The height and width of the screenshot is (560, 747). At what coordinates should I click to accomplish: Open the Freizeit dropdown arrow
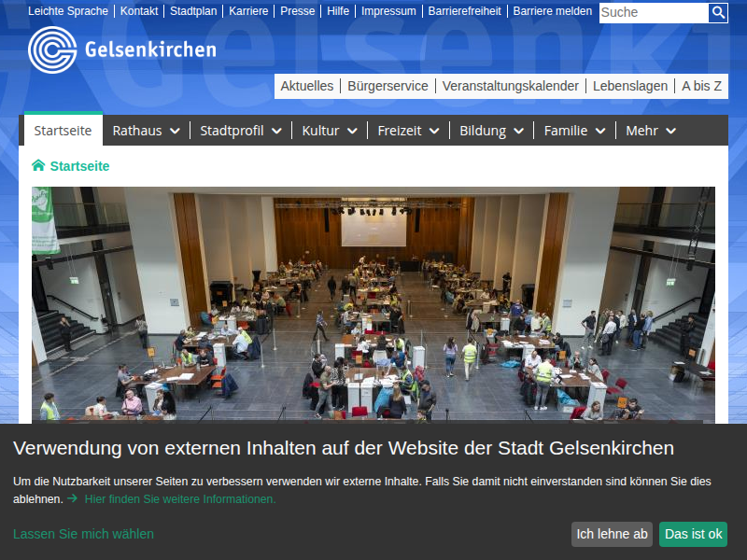434,132
